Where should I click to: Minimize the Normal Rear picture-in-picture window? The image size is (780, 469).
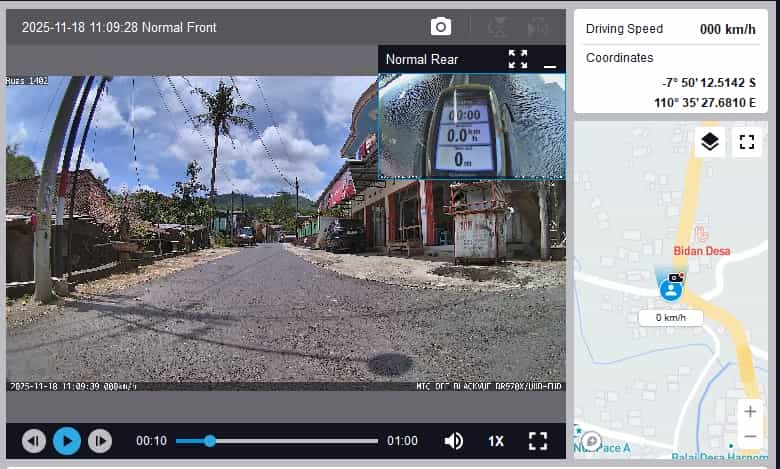(549, 60)
